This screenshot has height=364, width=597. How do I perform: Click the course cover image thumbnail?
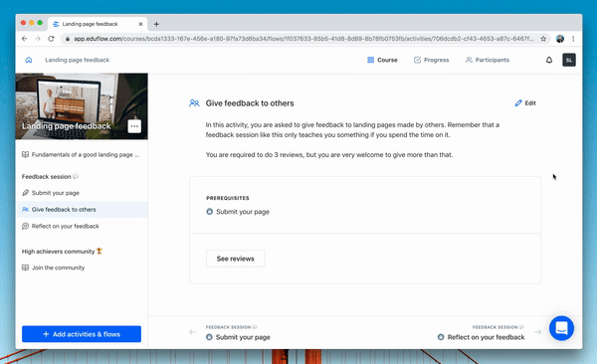(x=82, y=106)
